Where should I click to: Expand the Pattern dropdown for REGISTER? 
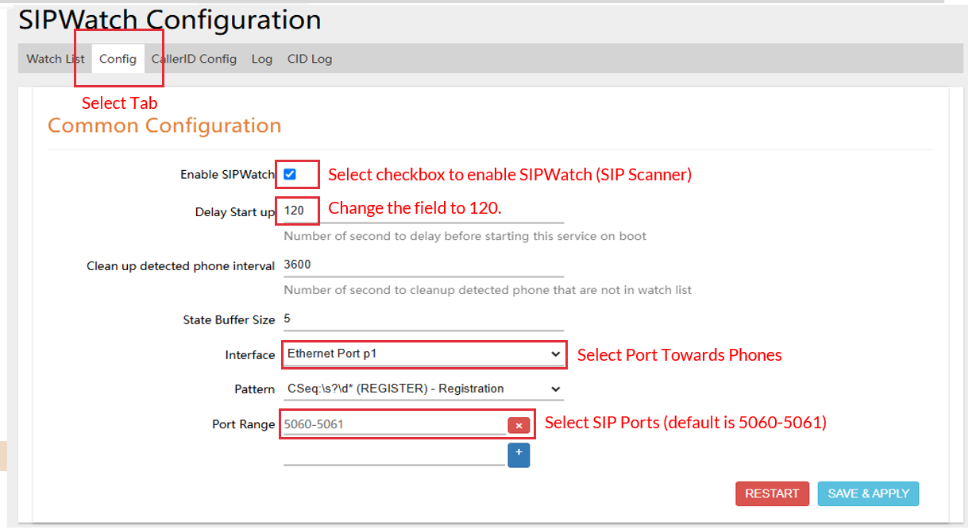tap(423, 389)
